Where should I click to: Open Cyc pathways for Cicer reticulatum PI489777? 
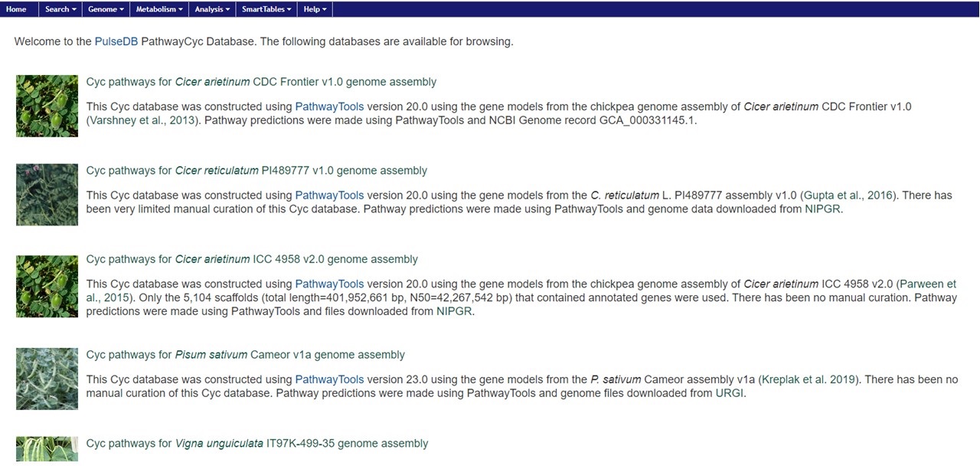[256, 171]
